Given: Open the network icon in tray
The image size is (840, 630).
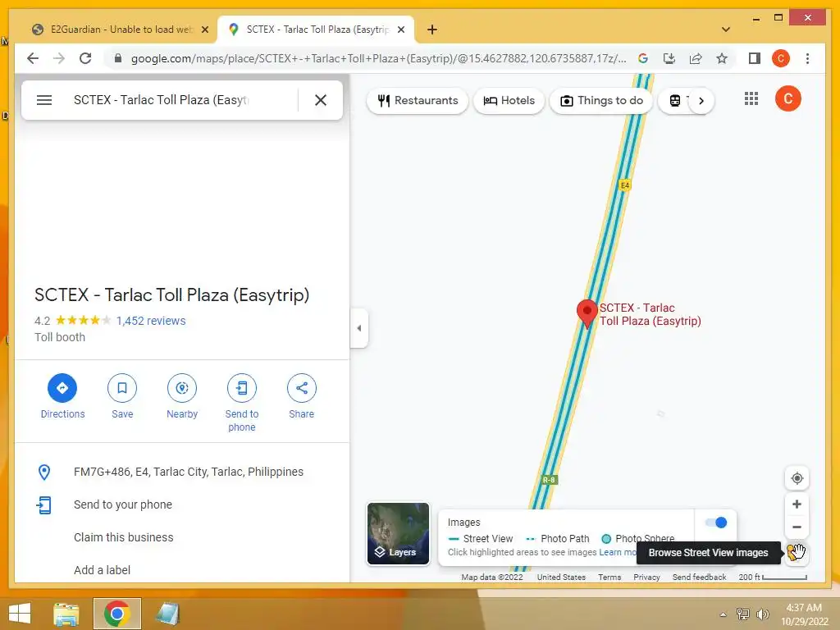Looking at the screenshot, I should tap(742, 614).
